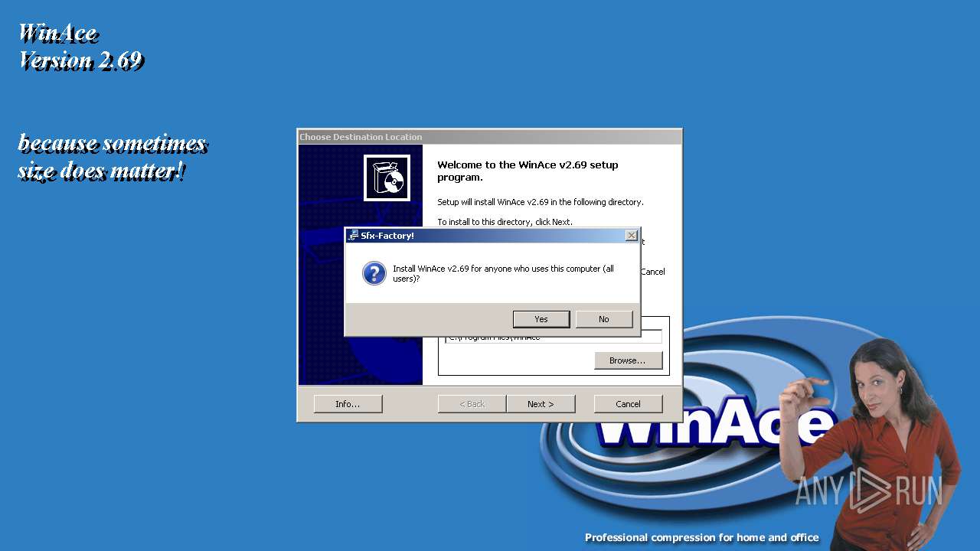Click the blue question mark icon
980x551 pixels.
tap(374, 273)
